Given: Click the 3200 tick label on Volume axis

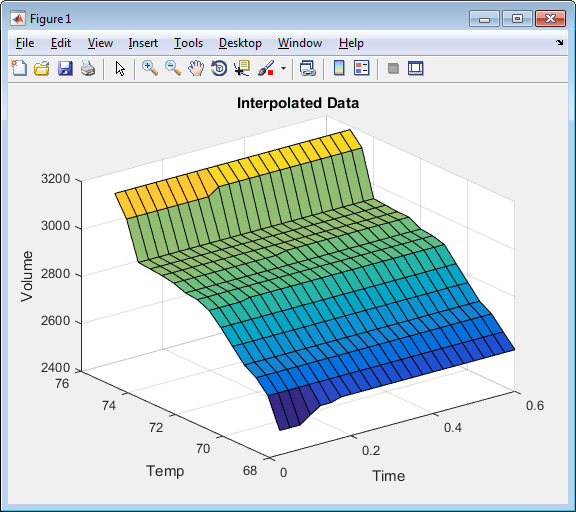Looking at the screenshot, I should pos(55,179).
